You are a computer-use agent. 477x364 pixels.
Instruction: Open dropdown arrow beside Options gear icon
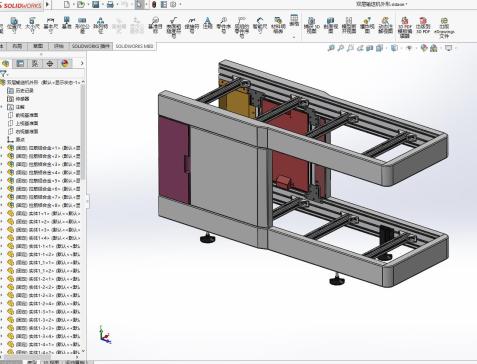click(180, 5)
